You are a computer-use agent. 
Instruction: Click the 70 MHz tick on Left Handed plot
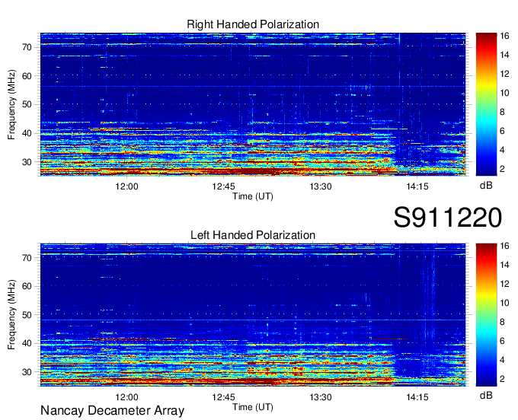click(x=27, y=258)
